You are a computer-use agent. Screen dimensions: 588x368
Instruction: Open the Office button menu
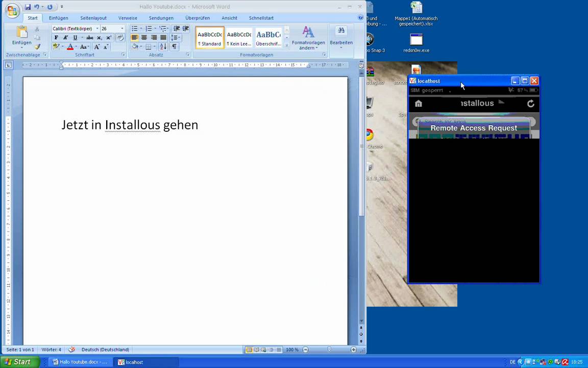(x=12, y=10)
